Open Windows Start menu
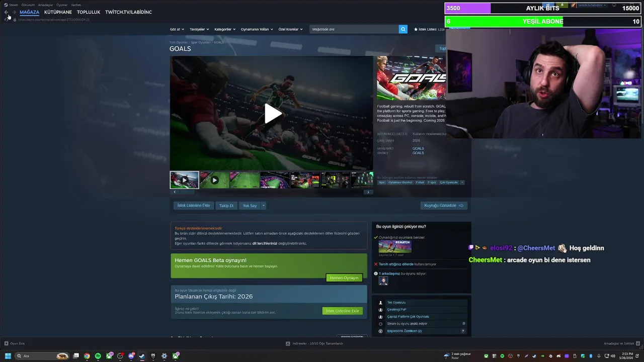Viewport: 644px width, 362px height. [x=8, y=356]
